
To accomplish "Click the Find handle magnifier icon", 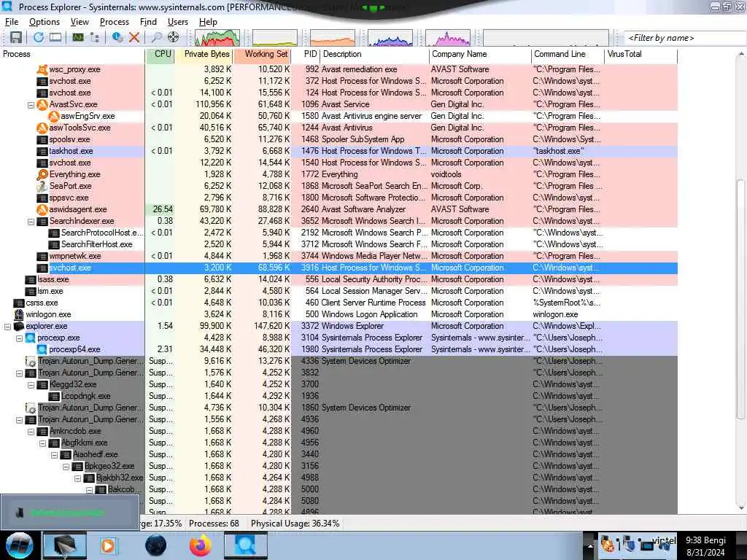I will pyautogui.click(x=156, y=38).
